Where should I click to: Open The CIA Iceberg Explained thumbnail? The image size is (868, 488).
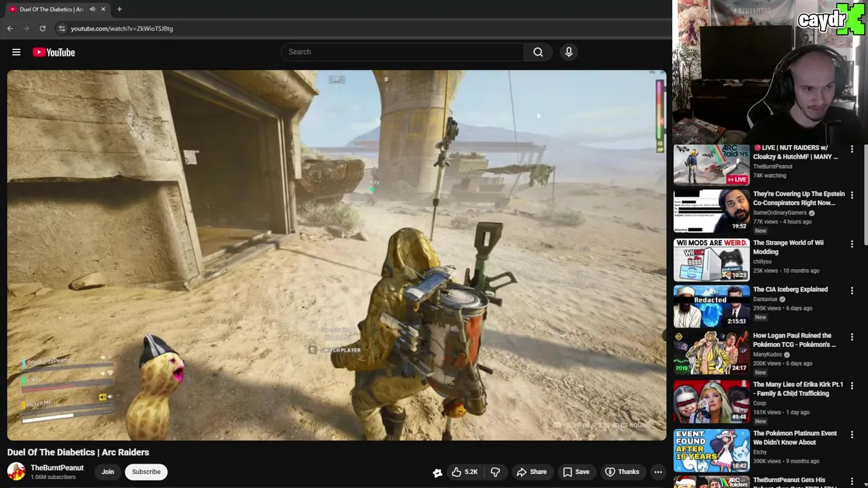pos(711,306)
